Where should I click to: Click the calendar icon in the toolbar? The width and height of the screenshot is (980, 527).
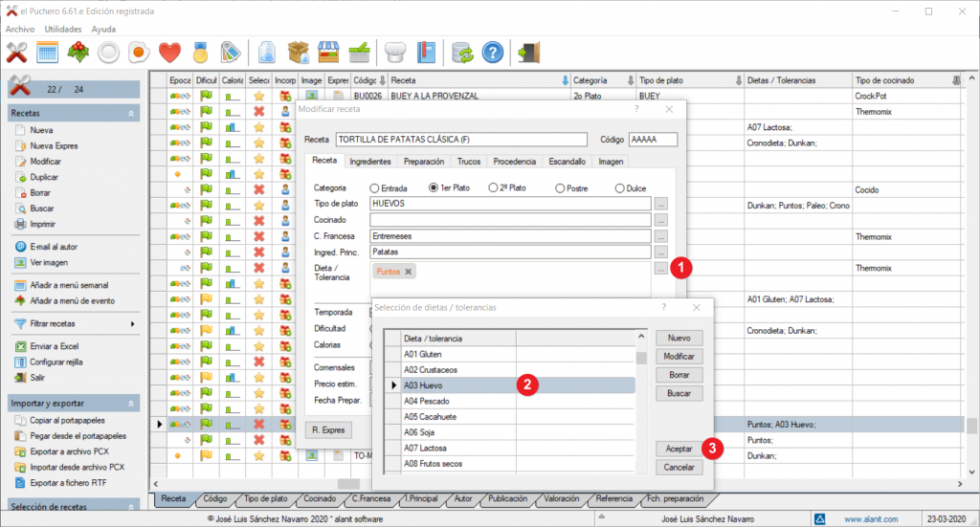[x=48, y=52]
